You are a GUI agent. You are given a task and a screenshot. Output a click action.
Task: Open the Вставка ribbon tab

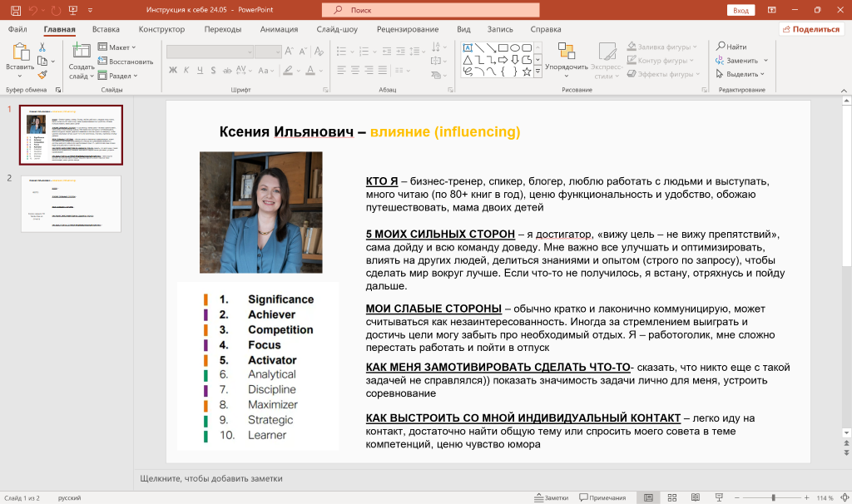[106, 29]
